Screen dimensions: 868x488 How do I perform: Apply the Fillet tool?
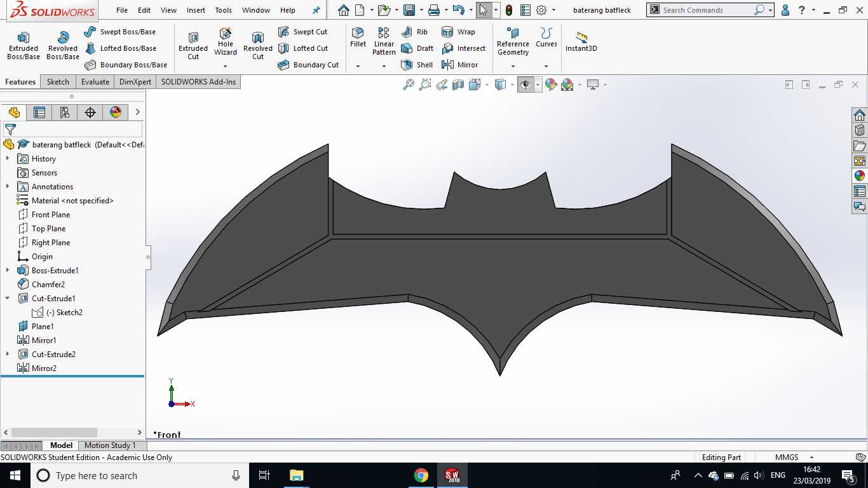pyautogui.click(x=358, y=37)
